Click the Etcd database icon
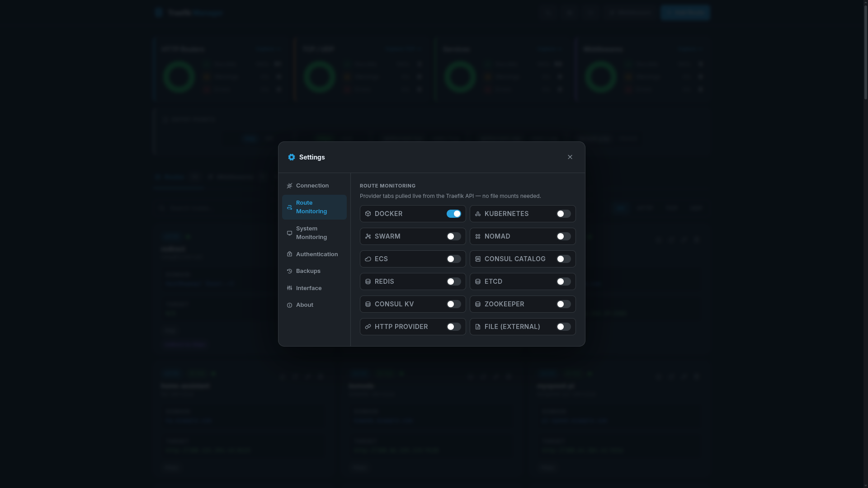 point(478,282)
